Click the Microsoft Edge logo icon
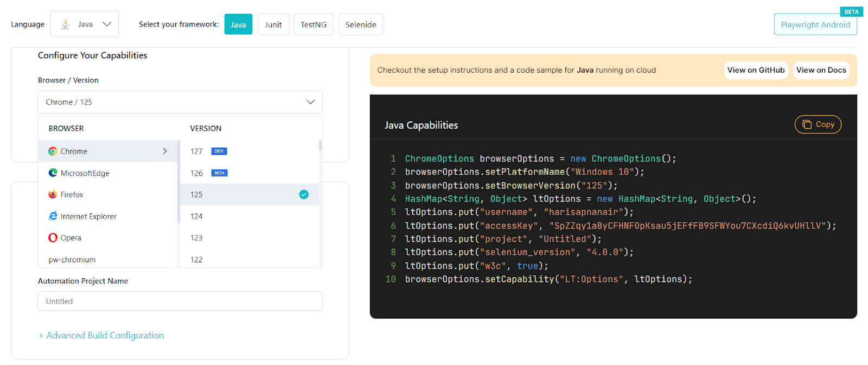 pyautogui.click(x=53, y=173)
